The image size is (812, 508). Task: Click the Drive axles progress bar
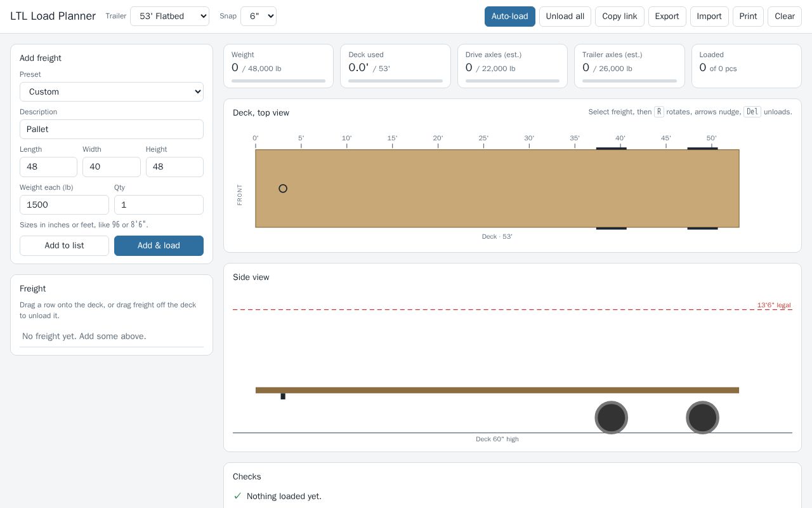(x=513, y=81)
